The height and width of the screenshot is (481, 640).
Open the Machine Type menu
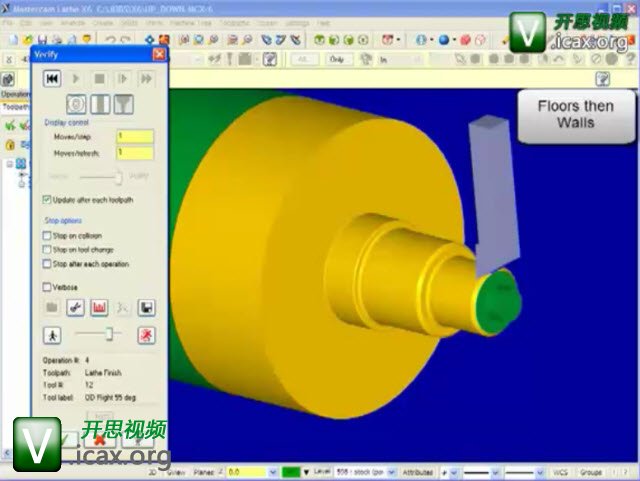tap(190, 23)
